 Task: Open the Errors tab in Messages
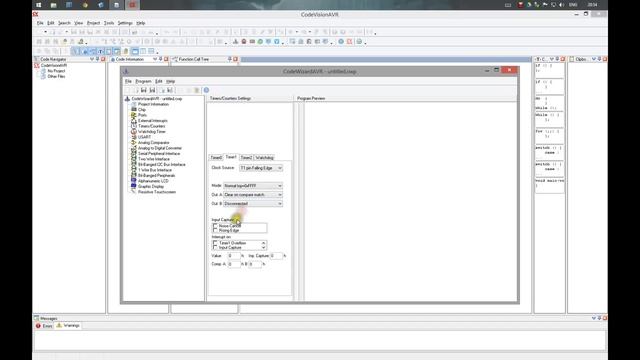click(44, 326)
